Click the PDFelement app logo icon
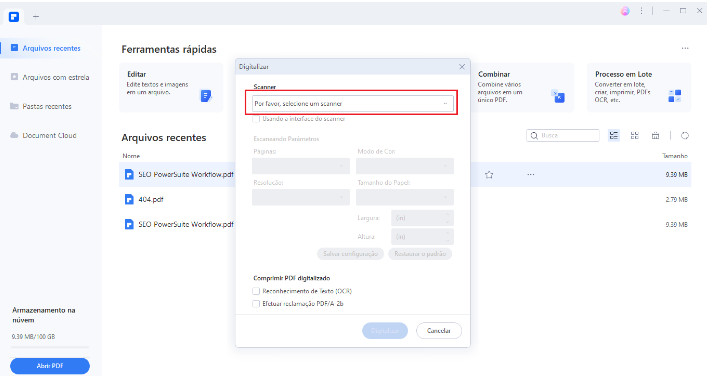This screenshot has width=715, height=376. click(14, 17)
